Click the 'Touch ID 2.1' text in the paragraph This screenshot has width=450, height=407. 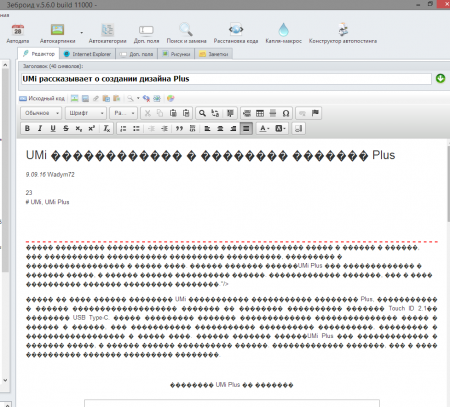click(x=407, y=309)
